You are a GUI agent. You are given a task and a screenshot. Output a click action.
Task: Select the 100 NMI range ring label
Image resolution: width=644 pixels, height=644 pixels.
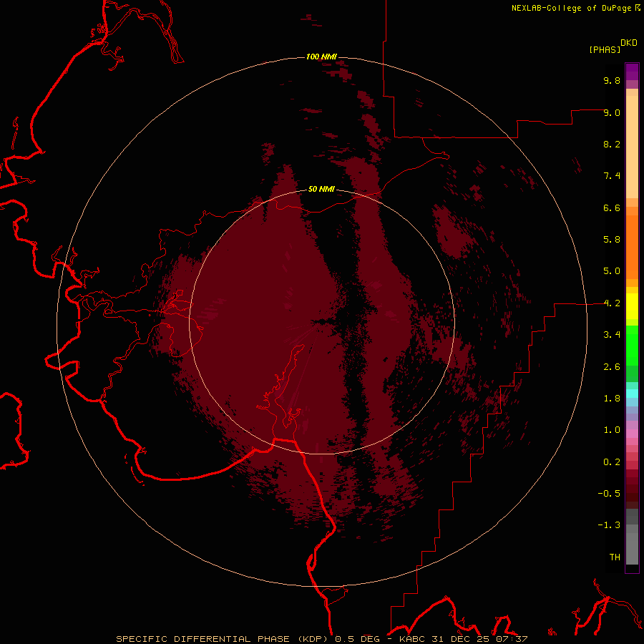[321, 57]
